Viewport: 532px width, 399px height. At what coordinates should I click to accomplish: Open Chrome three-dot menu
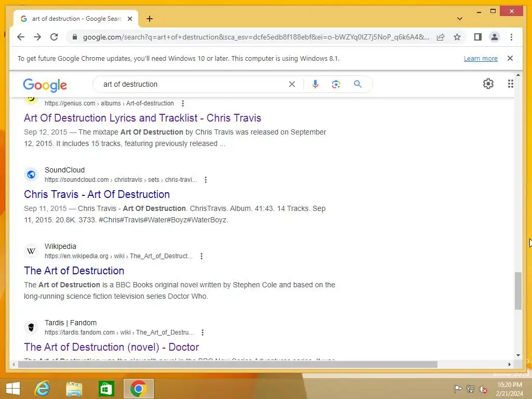pyautogui.click(x=511, y=37)
